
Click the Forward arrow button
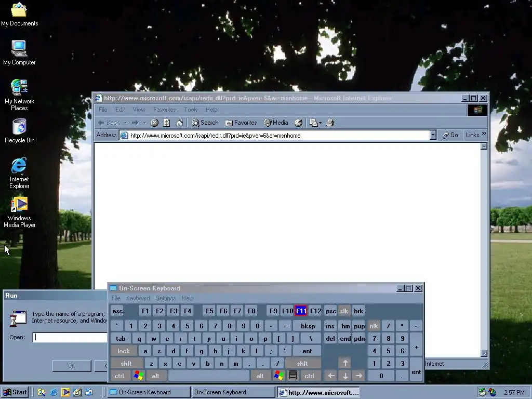pyautogui.click(x=135, y=123)
